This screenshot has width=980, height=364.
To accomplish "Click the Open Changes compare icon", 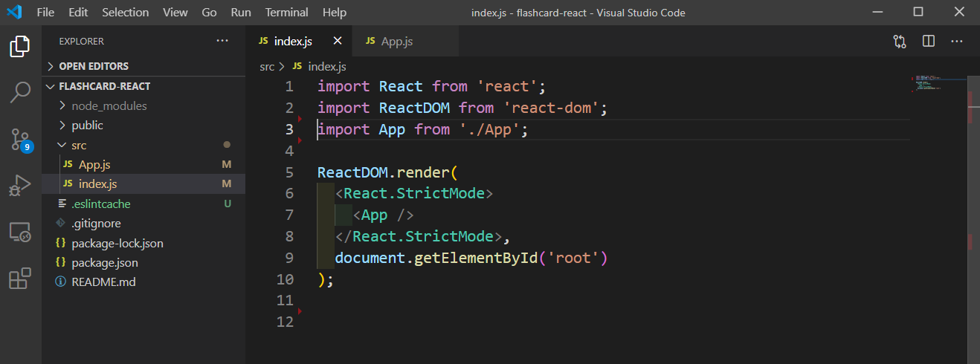I will pyautogui.click(x=900, y=42).
